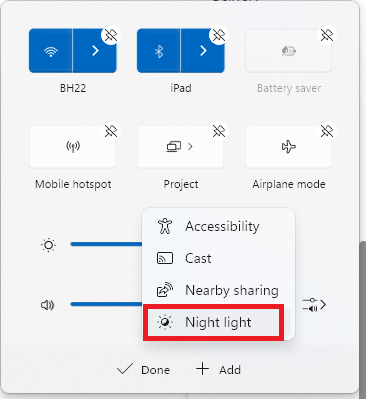Click the speaker volume icon
The width and height of the screenshot is (366, 399).
point(47,305)
